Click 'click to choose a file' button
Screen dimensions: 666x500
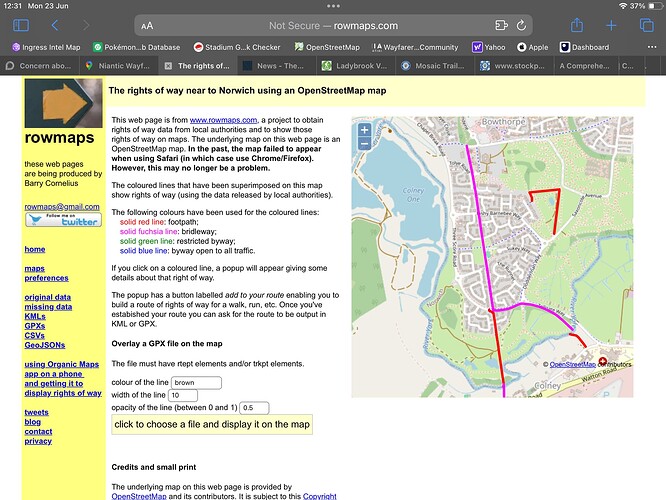tap(212, 424)
